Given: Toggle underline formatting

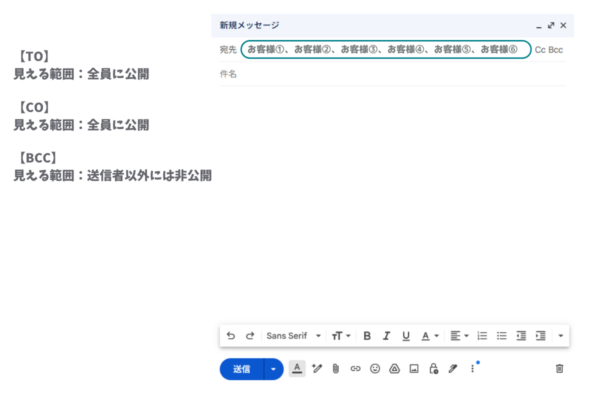Looking at the screenshot, I should (x=406, y=336).
